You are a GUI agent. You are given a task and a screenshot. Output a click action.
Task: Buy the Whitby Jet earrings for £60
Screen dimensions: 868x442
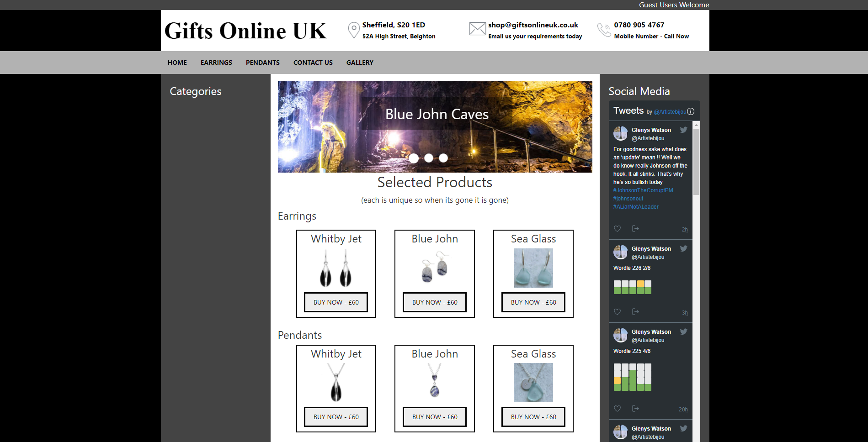(336, 302)
